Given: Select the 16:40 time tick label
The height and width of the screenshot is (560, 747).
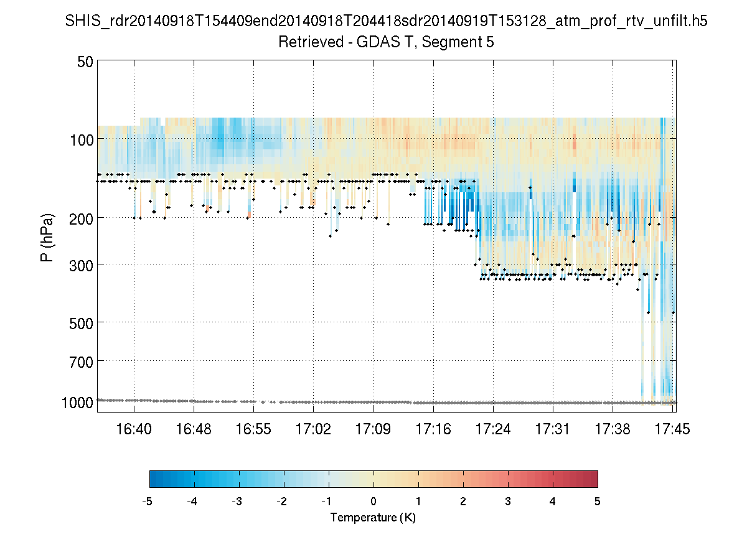Looking at the screenshot, I should 134,429.
